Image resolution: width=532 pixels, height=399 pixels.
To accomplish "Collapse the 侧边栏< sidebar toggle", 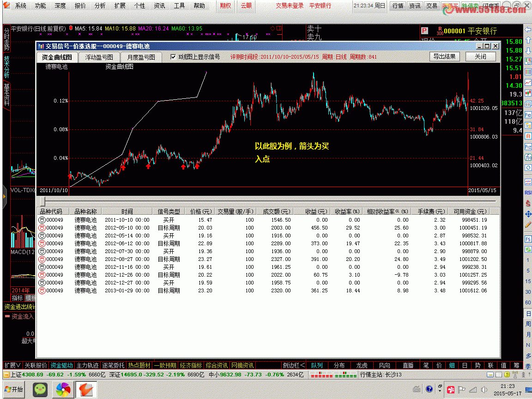I will coord(294,365).
